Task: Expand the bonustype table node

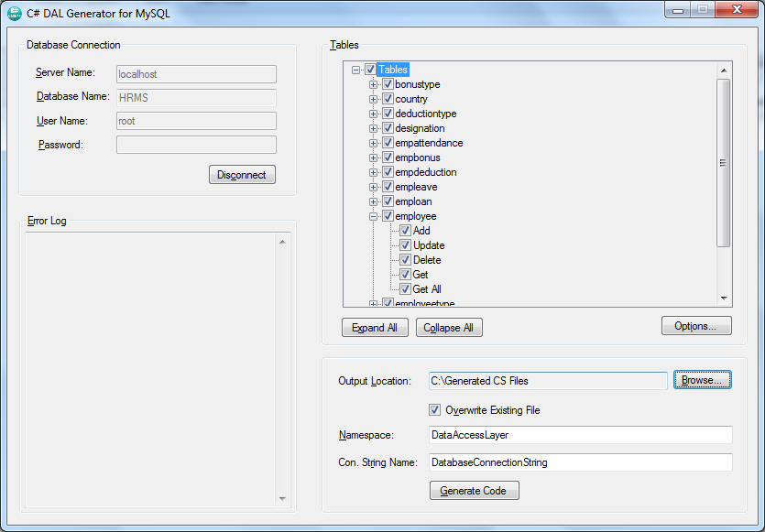Action: [372, 84]
